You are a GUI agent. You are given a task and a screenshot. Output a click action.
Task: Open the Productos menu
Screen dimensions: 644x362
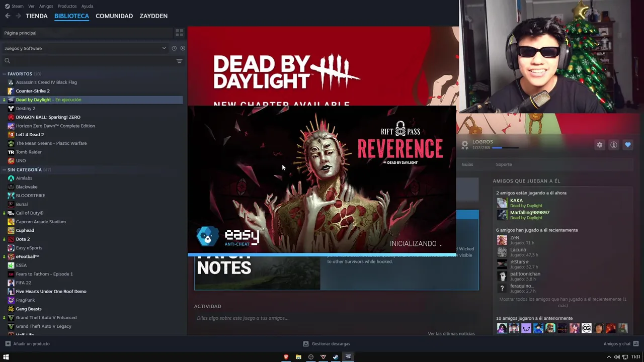[67, 6]
